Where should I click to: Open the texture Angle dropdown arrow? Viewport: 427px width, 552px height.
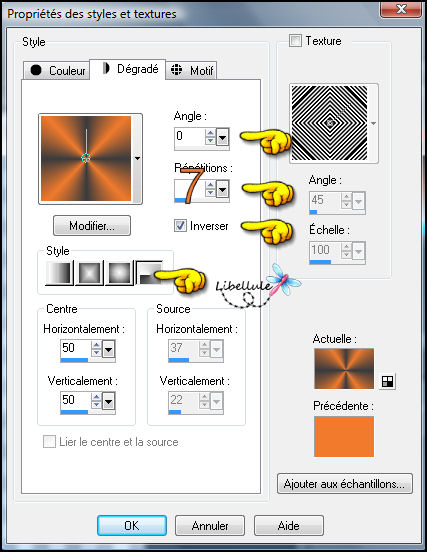click(359, 202)
